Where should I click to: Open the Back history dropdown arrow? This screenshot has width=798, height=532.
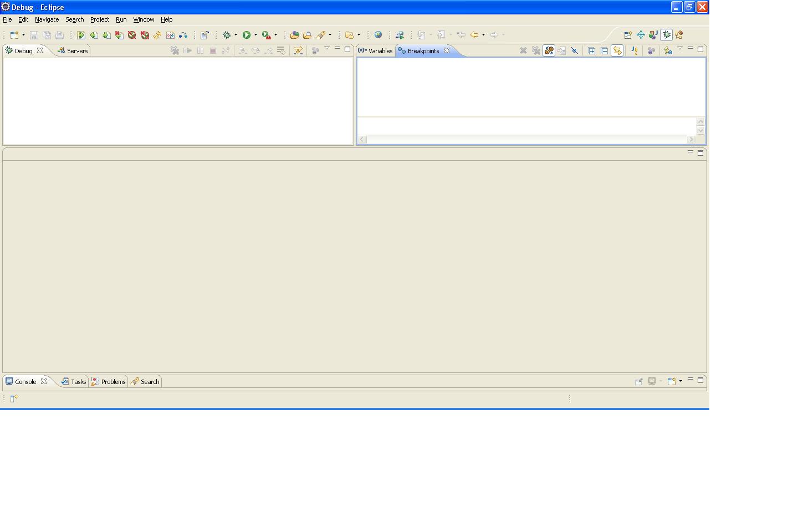(x=483, y=35)
